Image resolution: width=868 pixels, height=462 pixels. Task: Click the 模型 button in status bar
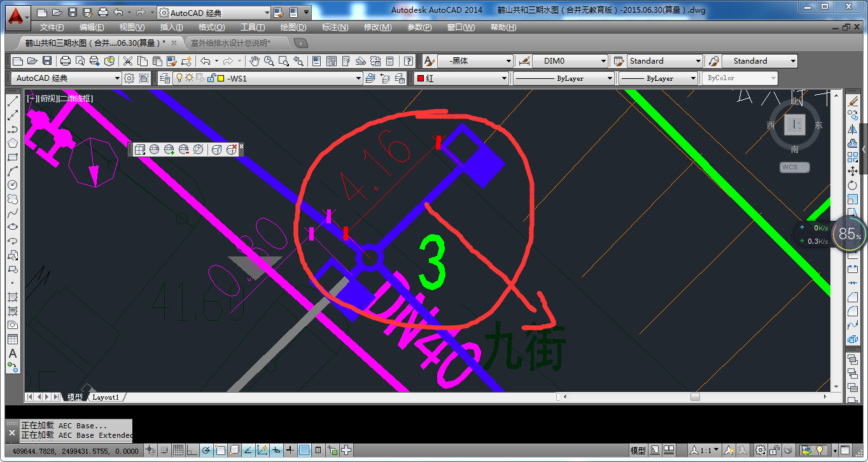[x=638, y=450]
